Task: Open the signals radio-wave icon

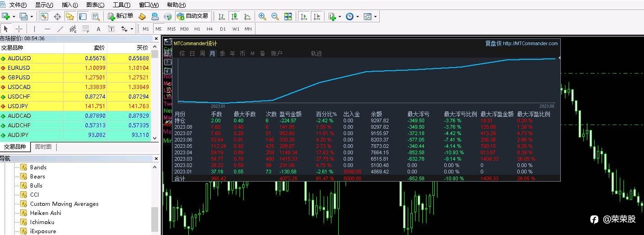Action: click(168, 16)
